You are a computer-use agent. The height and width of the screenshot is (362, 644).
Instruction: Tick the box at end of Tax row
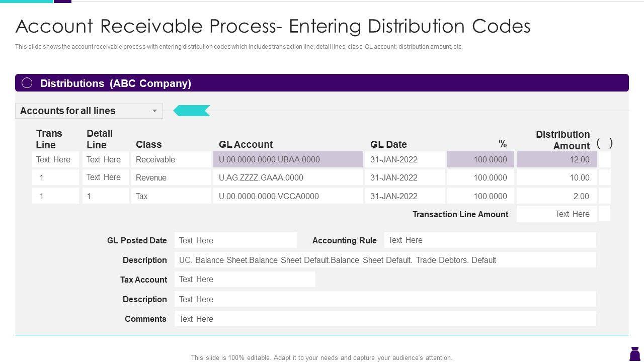tap(604, 196)
